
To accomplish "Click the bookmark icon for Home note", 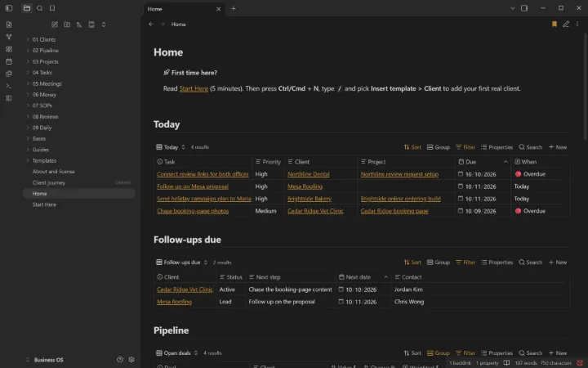I will coord(555,24).
